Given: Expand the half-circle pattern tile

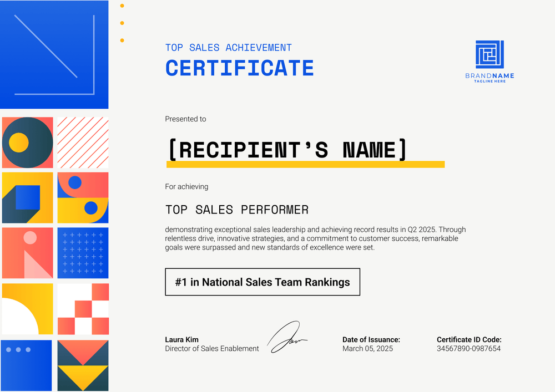Looking at the screenshot, I should (83, 197).
